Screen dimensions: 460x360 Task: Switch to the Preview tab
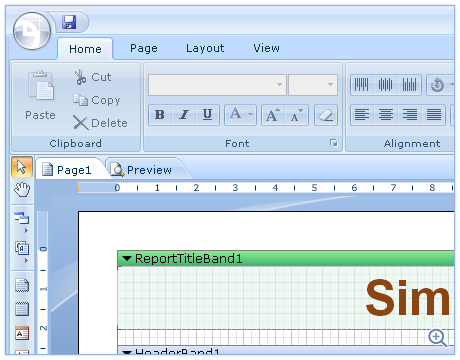click(x=145, y=170)
